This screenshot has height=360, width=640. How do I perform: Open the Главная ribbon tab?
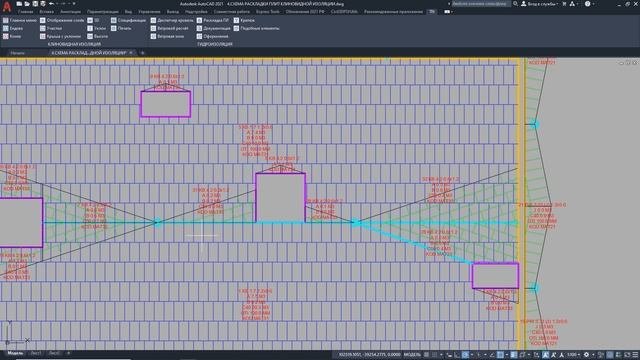pyautogui.click(x=25, y=12)
